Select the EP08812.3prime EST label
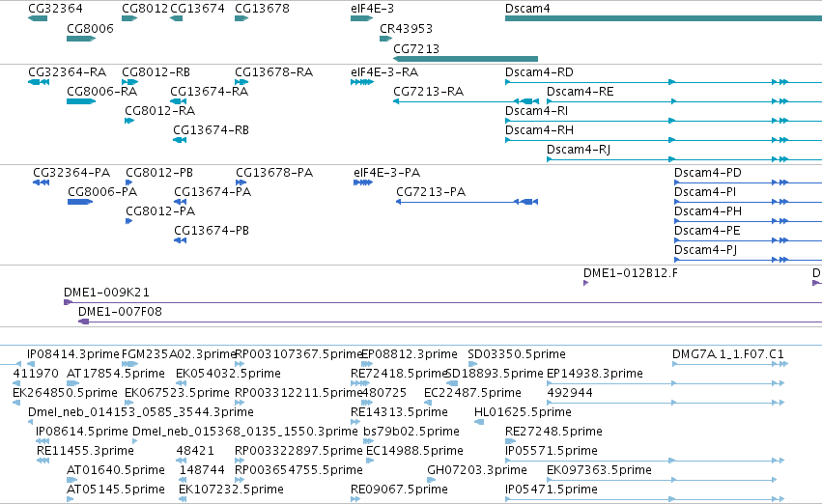Image resolution: width=822 pixels, height=504 pixels. pyautogui.click(x=410, y=354)
